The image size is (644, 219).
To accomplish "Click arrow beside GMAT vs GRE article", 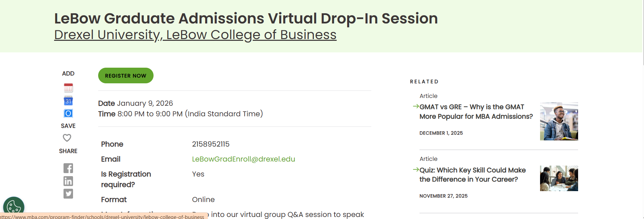I will 416,106.
